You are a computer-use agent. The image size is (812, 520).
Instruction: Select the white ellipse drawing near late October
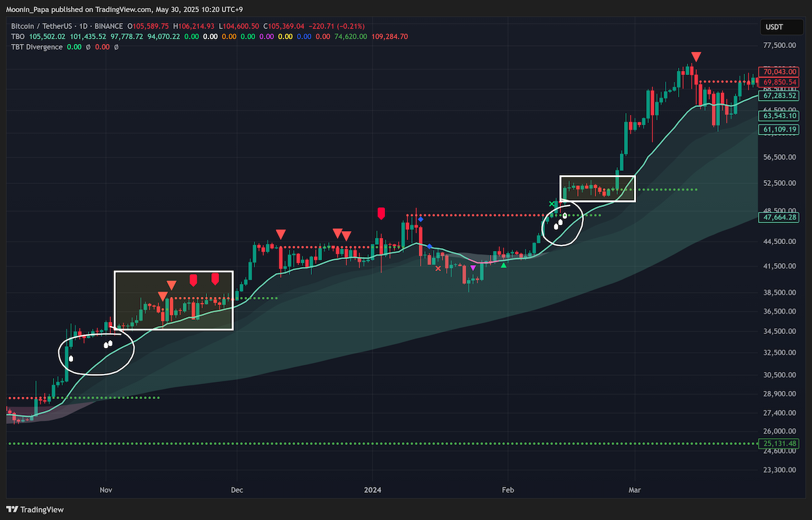click(x=97, y=349)
